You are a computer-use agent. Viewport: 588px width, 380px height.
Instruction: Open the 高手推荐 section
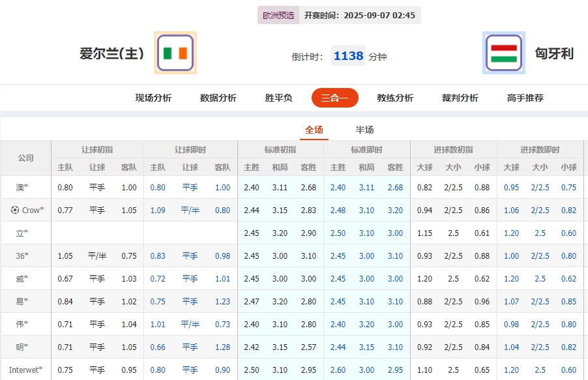(x=523, y=98)
